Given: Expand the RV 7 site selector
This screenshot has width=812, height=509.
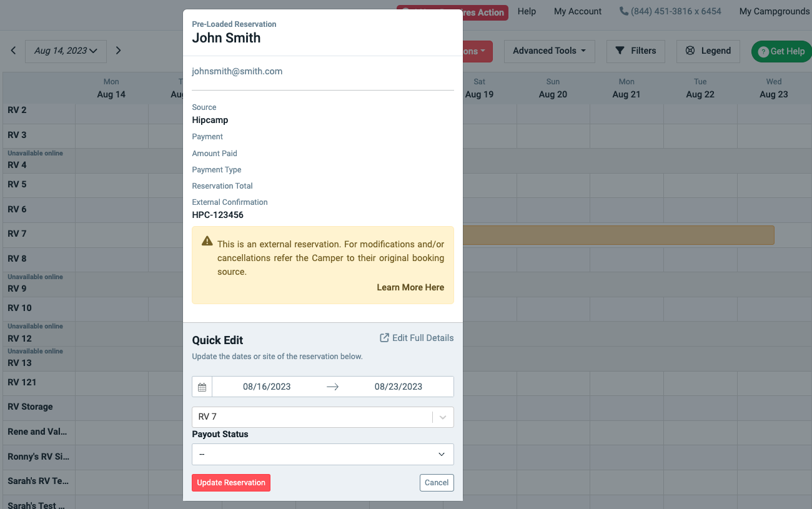Looking at the screenshot, I should (443, 417).
